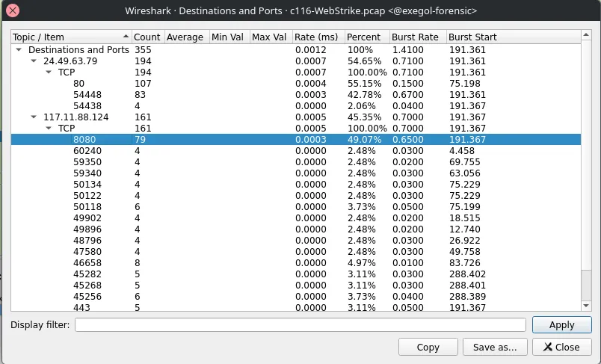The width and height of the screenshot is (601, 364).
Task: Click the 45.35% percent cell
Action: click(364, 117)
